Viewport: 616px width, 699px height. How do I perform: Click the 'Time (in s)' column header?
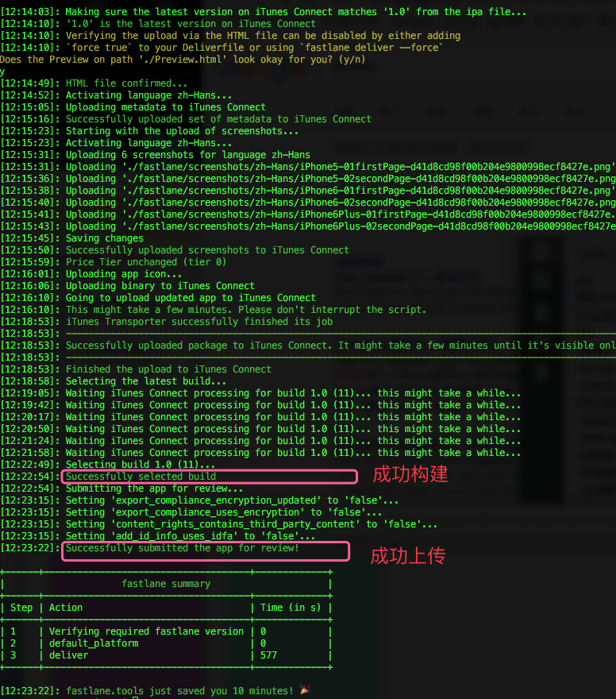[291, 608]
